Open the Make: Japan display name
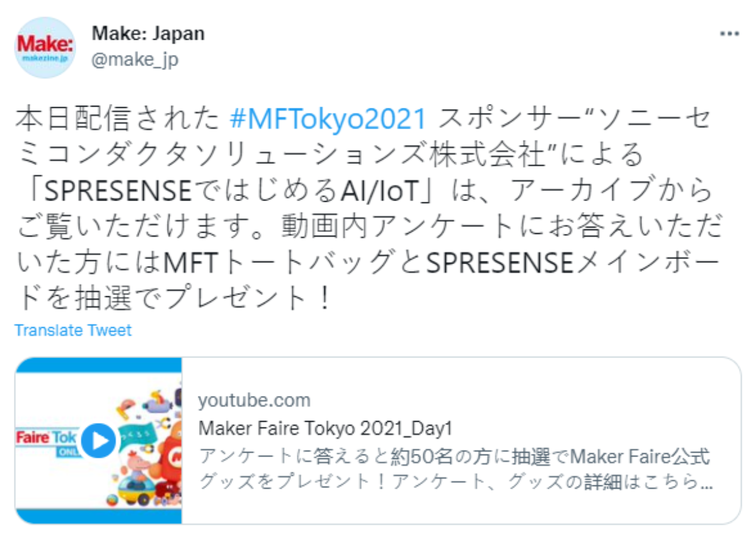Viewport: 756px width, 539px height. (148, 33)
